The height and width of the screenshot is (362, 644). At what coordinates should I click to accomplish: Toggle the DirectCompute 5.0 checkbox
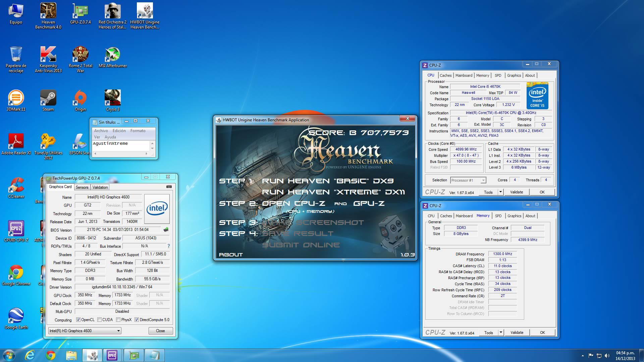137,320
